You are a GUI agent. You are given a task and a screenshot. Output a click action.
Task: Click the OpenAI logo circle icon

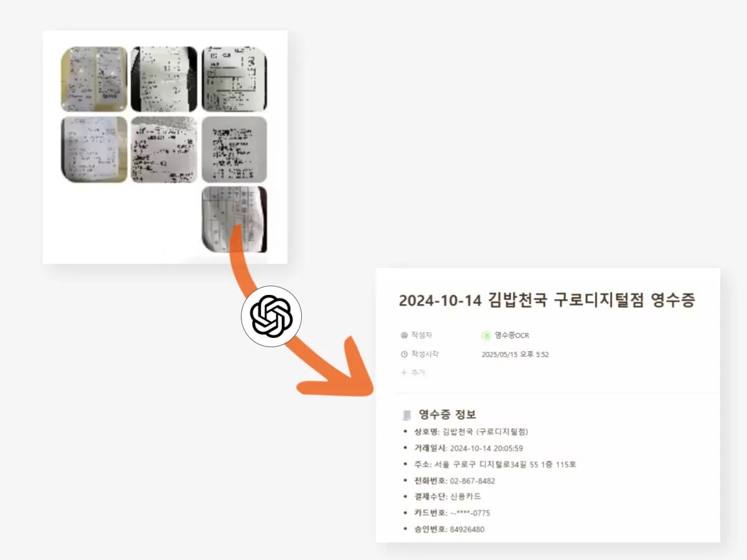click(271, 316)
